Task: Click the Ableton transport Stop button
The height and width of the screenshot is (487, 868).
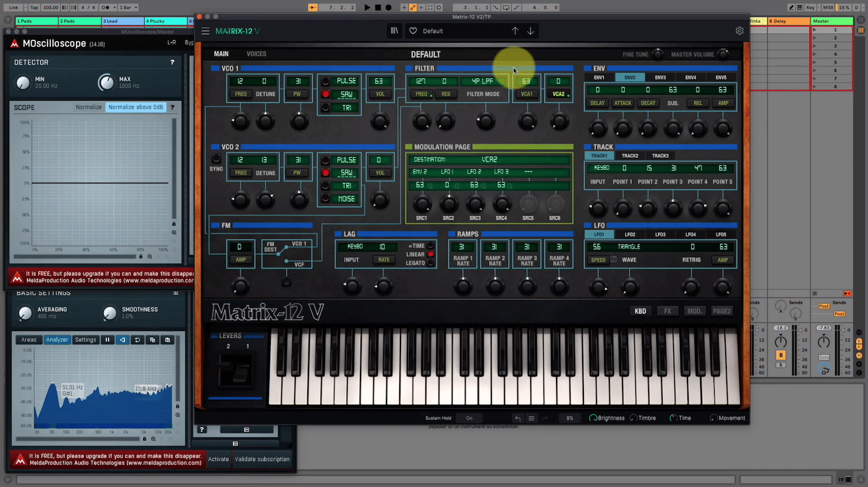Action: pos(378,8)
